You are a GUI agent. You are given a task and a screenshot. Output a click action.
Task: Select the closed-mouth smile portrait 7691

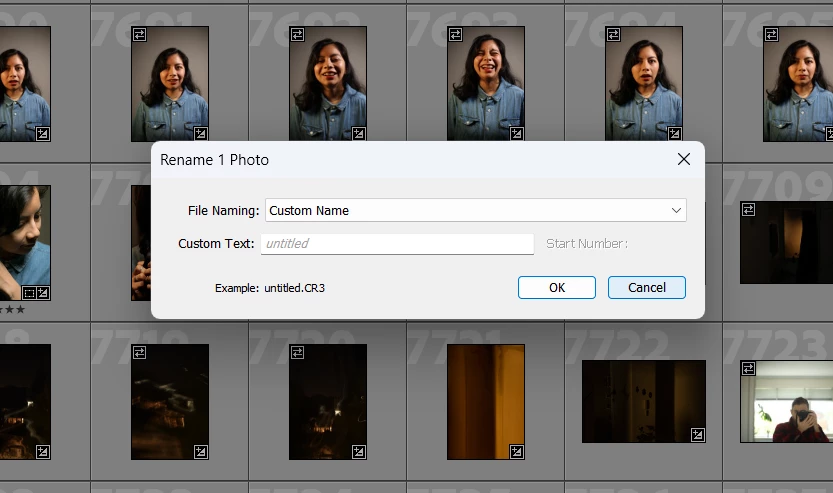pos(170,84)
